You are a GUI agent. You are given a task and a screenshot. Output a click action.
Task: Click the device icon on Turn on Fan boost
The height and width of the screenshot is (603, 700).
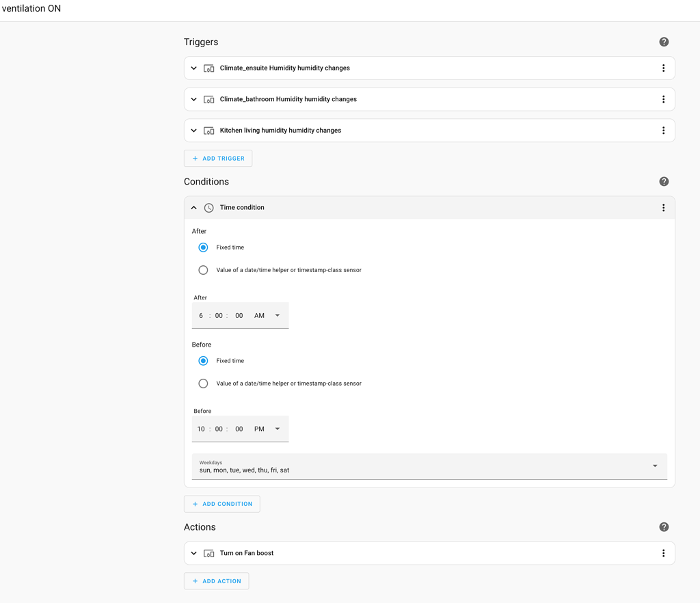click(208, 552)
